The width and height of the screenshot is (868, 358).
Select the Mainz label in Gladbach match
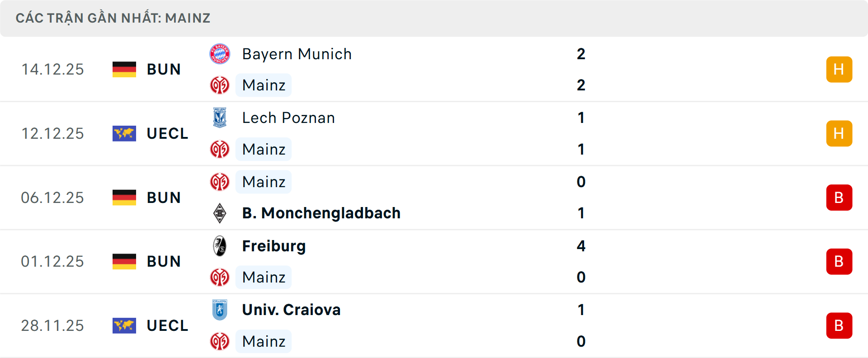click(264, 182)
